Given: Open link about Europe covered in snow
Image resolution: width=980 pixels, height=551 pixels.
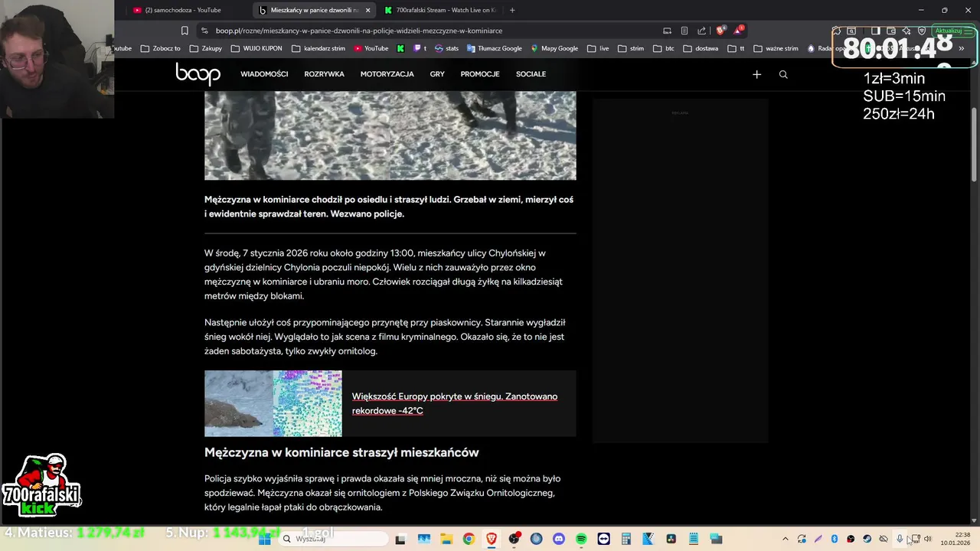Looking at the screenshot, I should [x=455, y=403].
